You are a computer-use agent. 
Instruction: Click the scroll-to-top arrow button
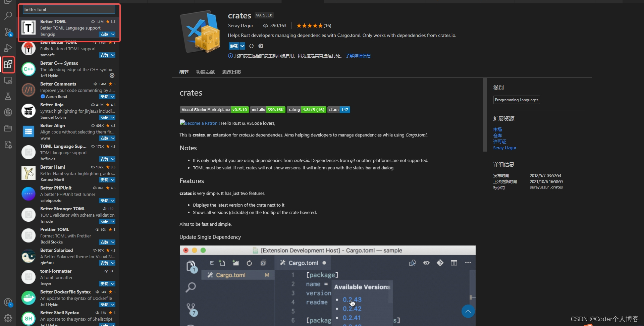tap(468, 311)
